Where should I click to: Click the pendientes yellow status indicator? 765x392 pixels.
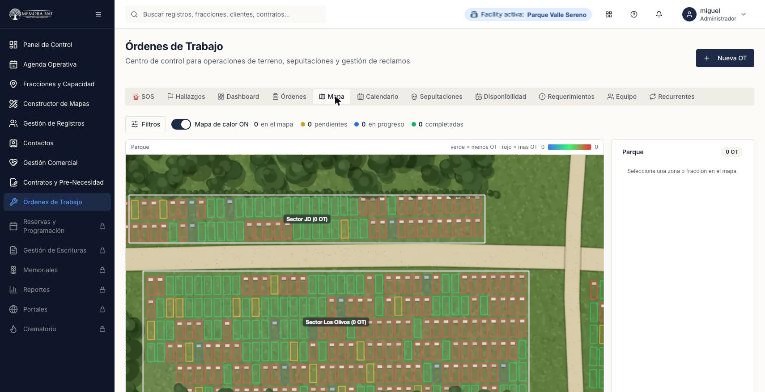324,124
